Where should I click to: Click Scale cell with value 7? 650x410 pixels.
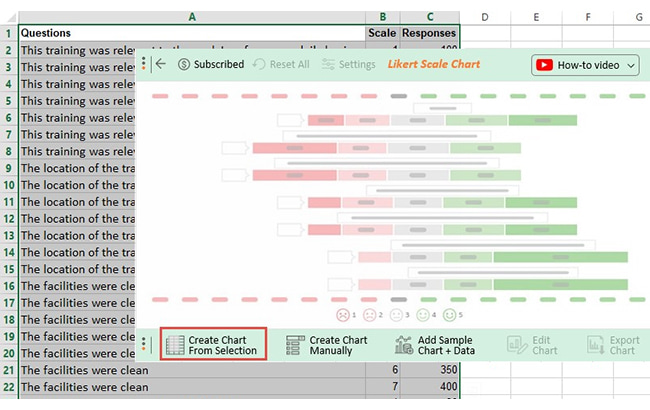click(383, 387)
